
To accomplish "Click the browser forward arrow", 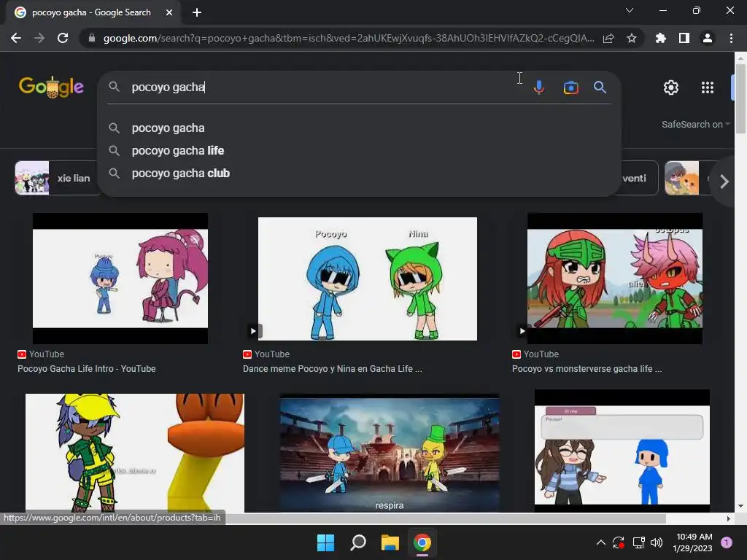I will point(39,38).
